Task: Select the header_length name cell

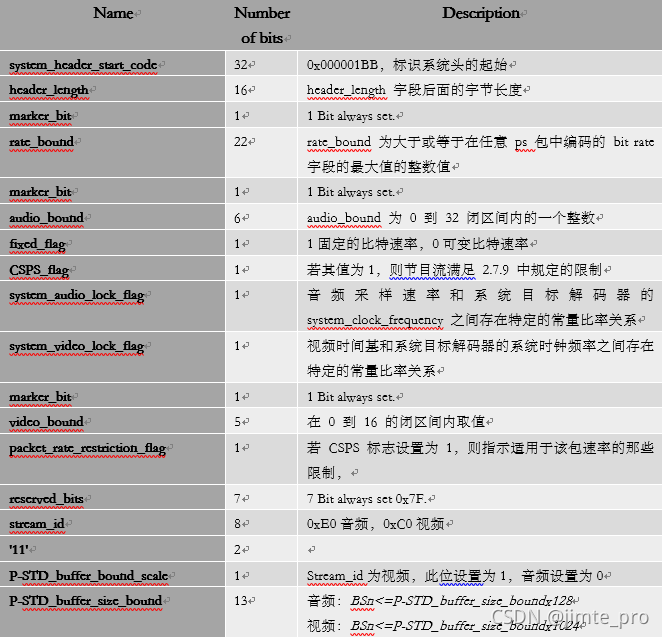Action: coord(112,89)
